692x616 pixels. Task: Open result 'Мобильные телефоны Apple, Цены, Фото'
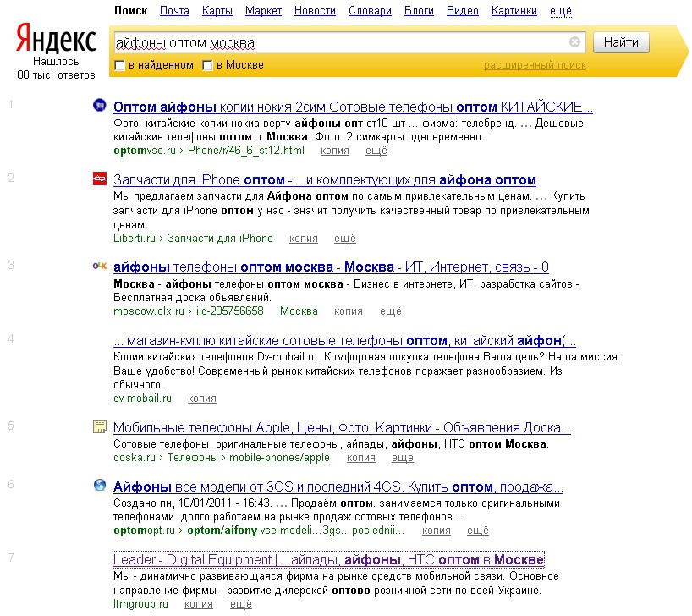tap(342, 428)
